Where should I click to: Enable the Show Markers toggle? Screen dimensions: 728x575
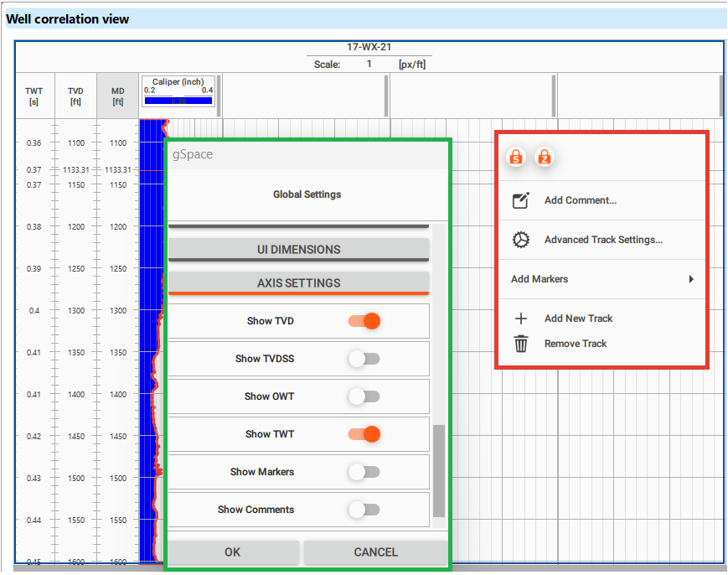364,472
